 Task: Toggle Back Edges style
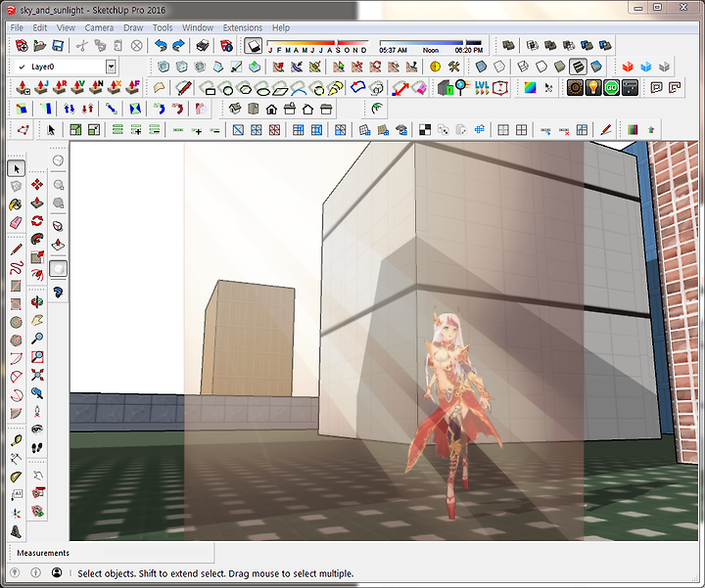[499, 67]
